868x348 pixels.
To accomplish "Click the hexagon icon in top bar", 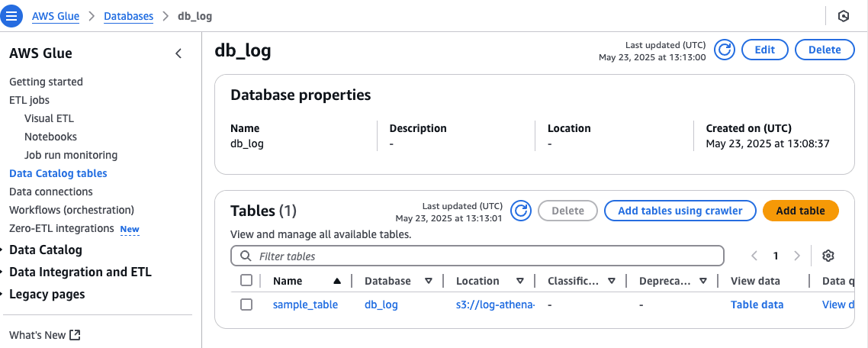I will point(844,16).
